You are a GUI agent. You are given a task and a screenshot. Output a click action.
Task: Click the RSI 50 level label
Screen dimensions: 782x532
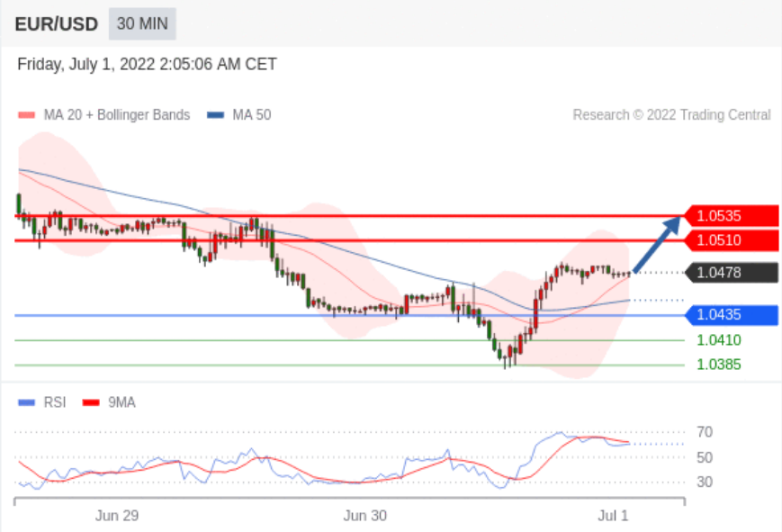(x=705, y=457)
